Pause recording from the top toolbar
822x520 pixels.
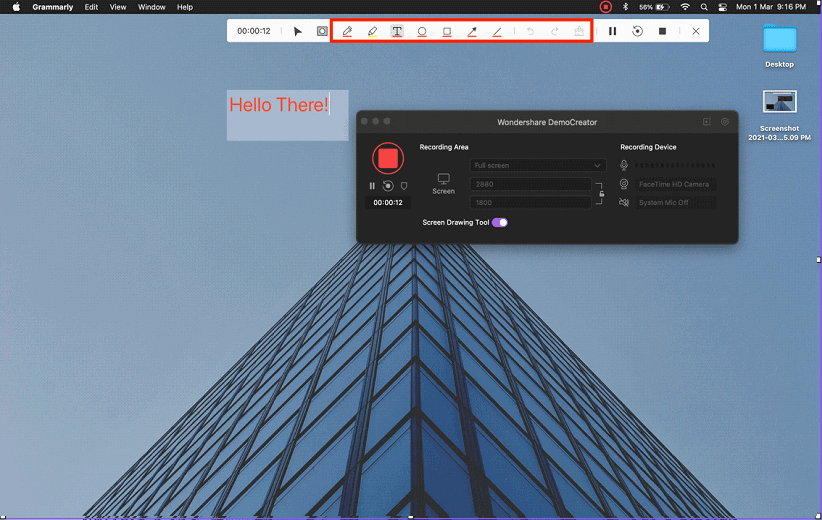coord(612,31)
